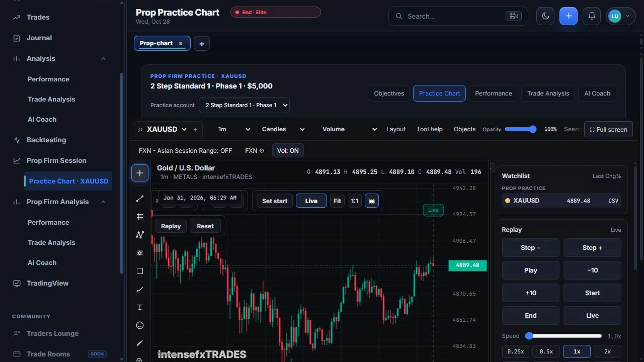Jump to latest bar with skip-forward icon
The width and height of the screenshot is (644, 362).
pyautogui.click(x=372, y=201)
